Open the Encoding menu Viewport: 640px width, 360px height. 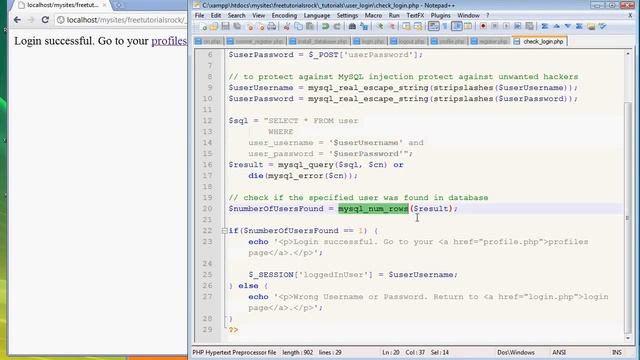point(284,15)
